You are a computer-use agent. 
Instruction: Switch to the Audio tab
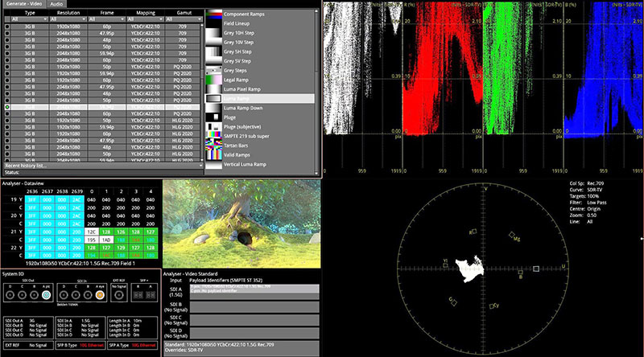(56, 4)
